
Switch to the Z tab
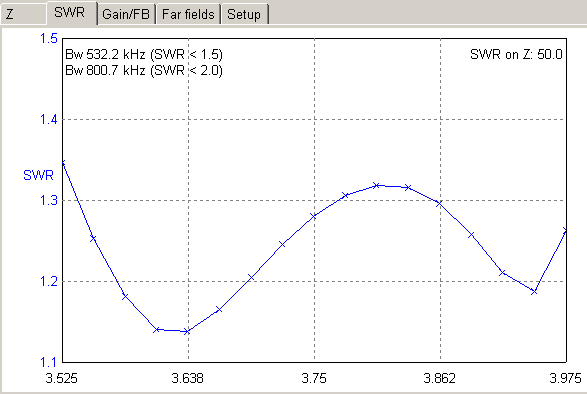pyautogui.click(x=23, y=14)
